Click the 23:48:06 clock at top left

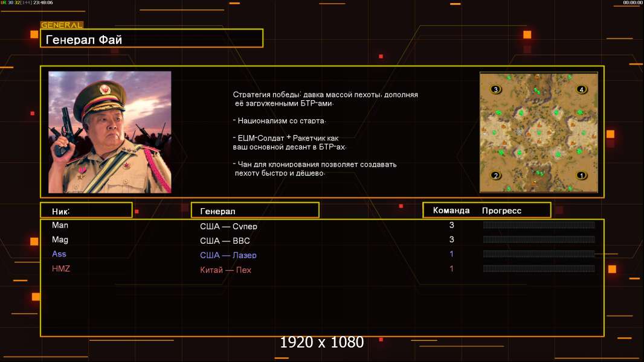point(43,2)
